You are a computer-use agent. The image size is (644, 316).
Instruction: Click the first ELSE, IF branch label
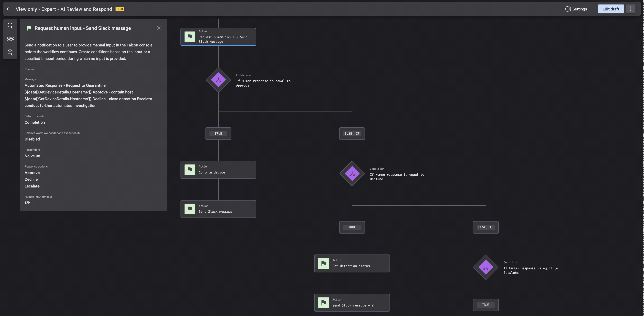tap(352, 134)
